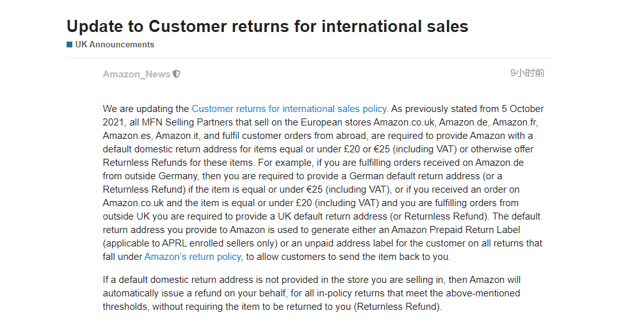Viewport: 644px width, 322px height.
Task: Open the UK Announcements category
Action: click(115, 45)
